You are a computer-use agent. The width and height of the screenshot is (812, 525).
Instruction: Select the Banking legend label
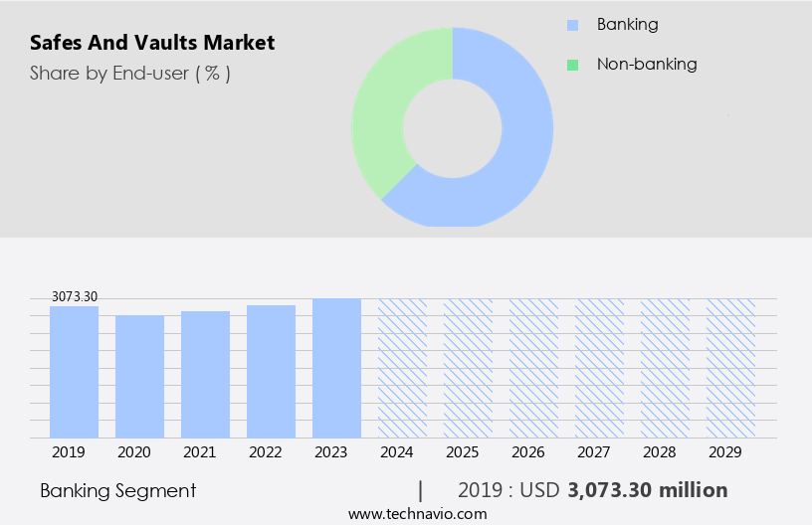point(627,24)
